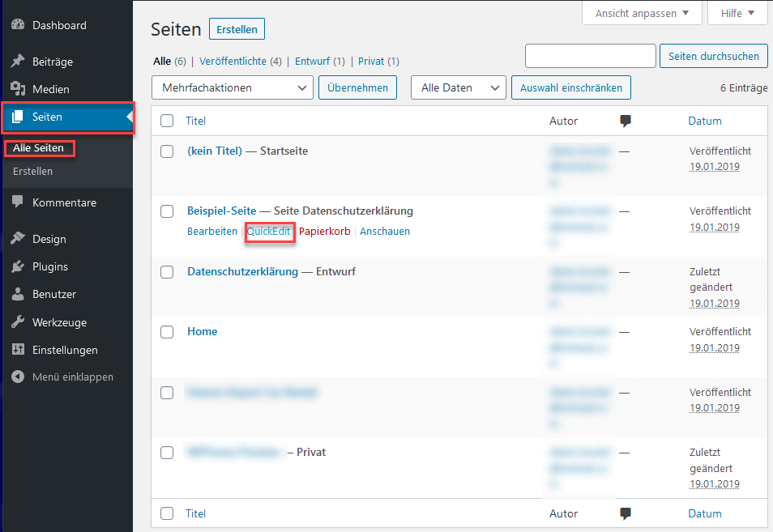Filter by Privat (1) pages
Image resolution: width=773 pixels, height=532 pixels.
click(x=378, y=61)
